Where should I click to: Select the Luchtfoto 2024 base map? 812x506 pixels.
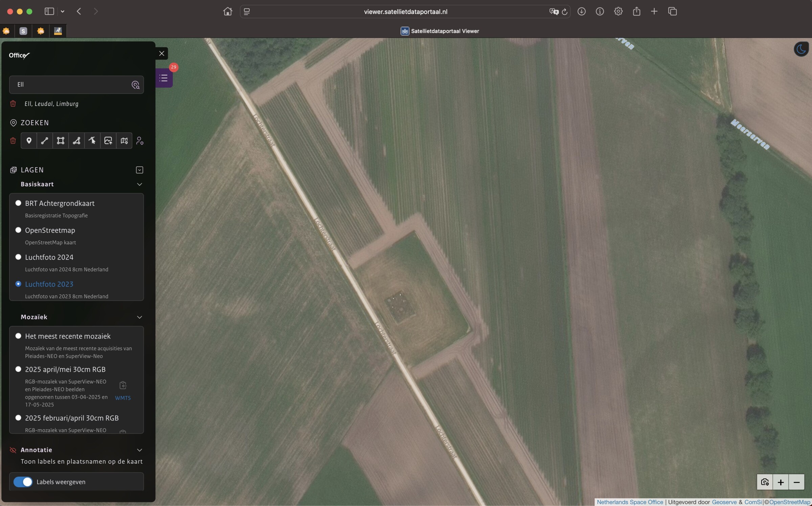(x=19, y=257)
